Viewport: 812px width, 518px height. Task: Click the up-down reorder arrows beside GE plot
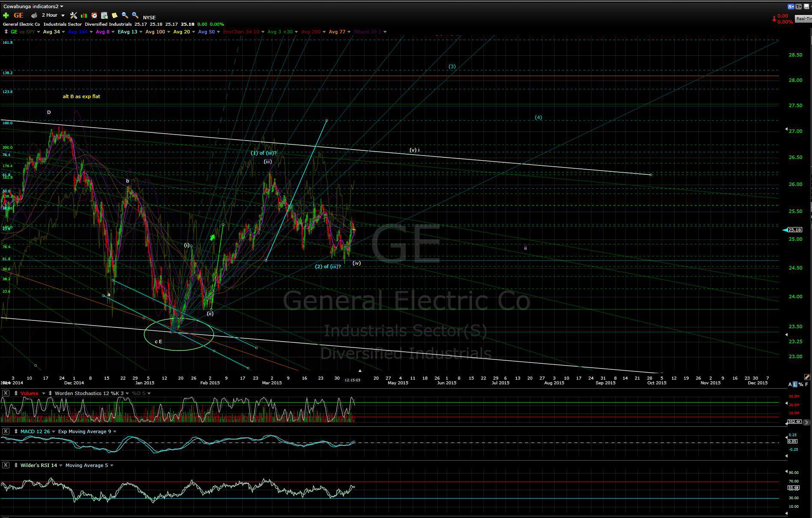pyautogui.click(x=6, y=32)
